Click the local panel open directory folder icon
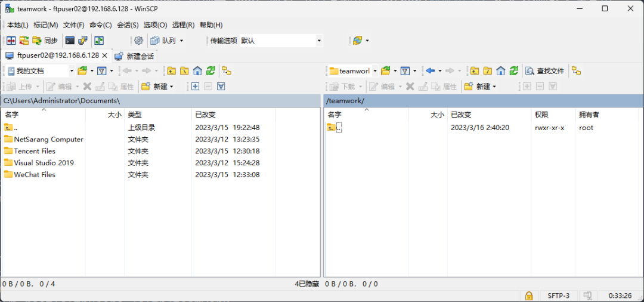The height and width of the screenshot is (302, 644). point(82,71)
